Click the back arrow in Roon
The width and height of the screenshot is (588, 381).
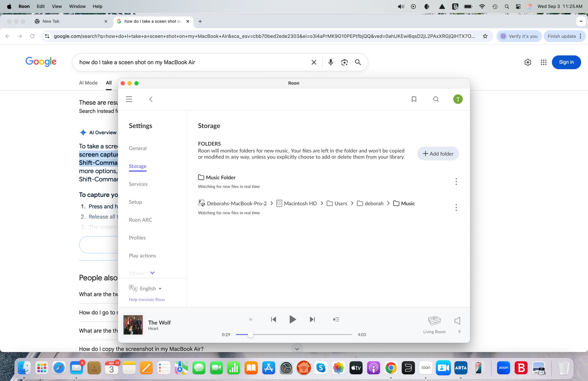tap(151, 99)
